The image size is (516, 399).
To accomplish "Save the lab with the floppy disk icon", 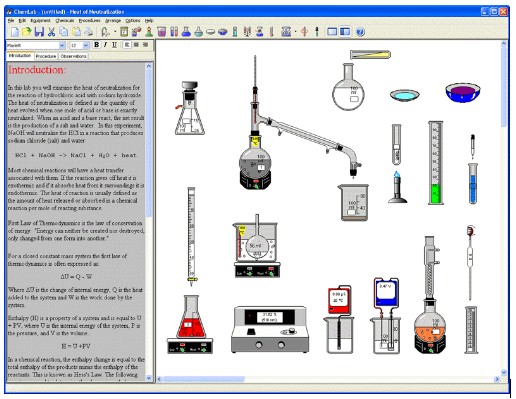I will coord(39,32).
